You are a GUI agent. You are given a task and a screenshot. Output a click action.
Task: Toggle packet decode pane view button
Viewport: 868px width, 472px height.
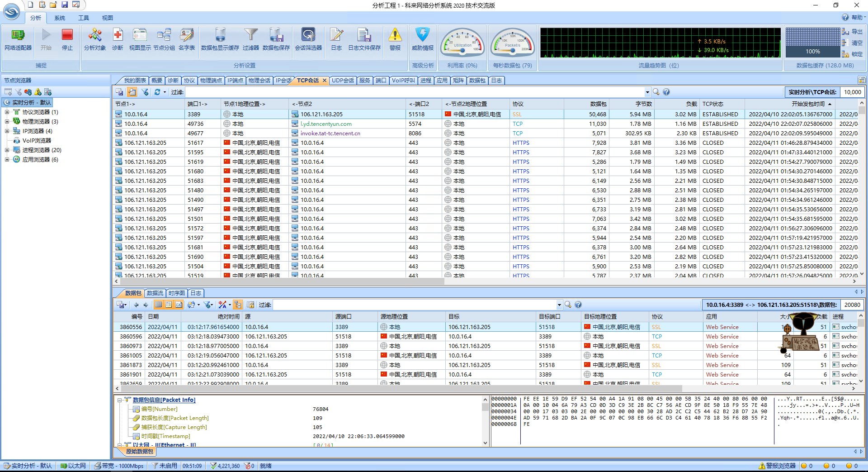tap(169, 305)
